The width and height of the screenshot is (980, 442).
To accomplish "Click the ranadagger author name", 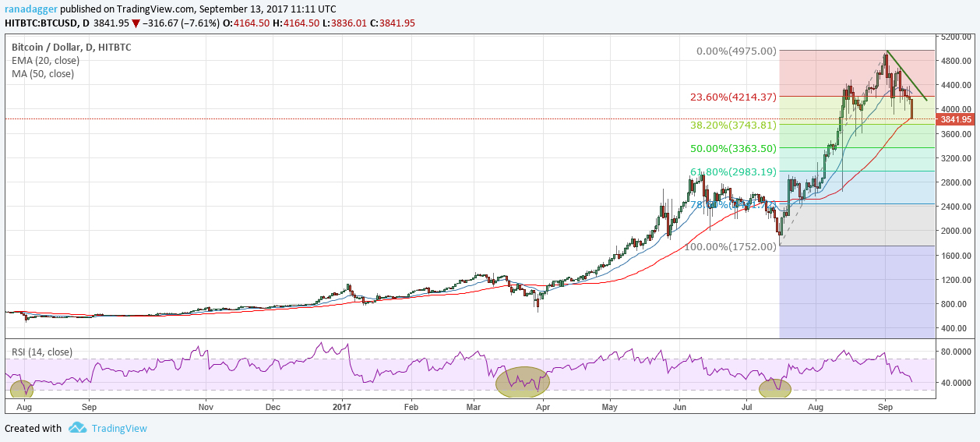I will pos(30,9).
